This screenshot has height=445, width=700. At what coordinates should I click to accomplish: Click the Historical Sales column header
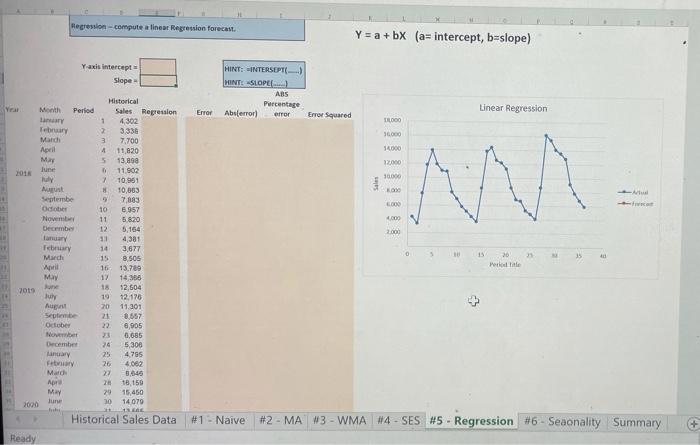coord(123,106)
